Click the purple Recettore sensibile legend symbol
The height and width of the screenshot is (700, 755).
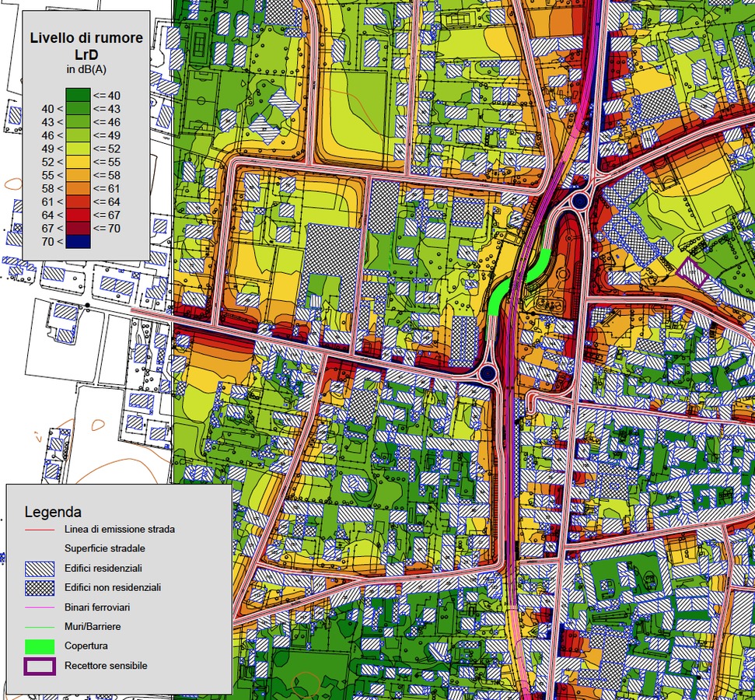point(40,666)
